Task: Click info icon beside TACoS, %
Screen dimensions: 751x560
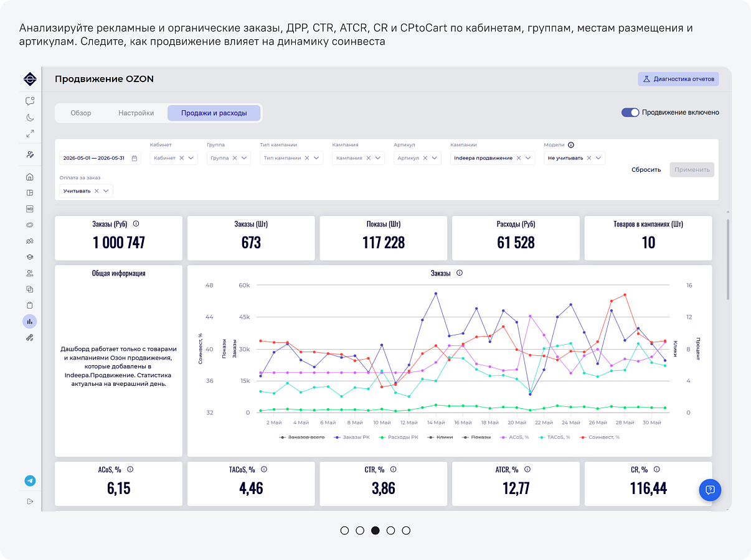Action: tap(264, 470)
